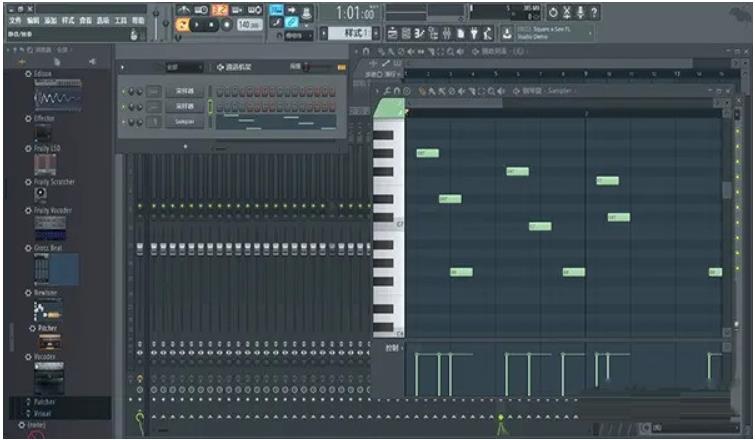Open the piano roll mini preview of Sampler channel
Viewport: 755px width, 440px height.
[276, 122]
